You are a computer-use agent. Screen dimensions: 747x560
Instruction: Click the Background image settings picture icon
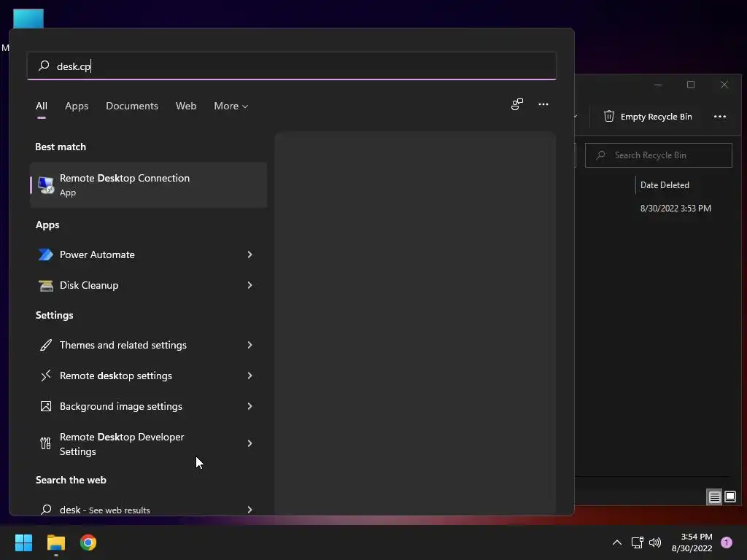(x=46, y=406)
